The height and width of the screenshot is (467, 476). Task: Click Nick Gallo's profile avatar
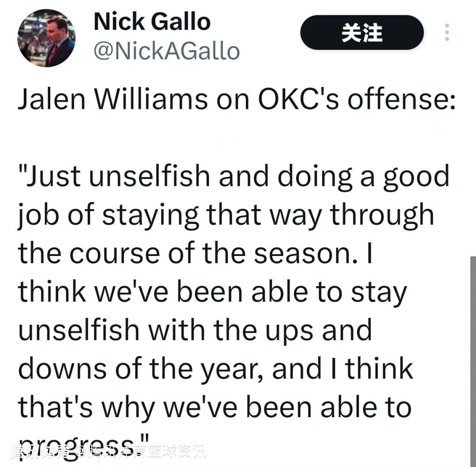(46, 38)
